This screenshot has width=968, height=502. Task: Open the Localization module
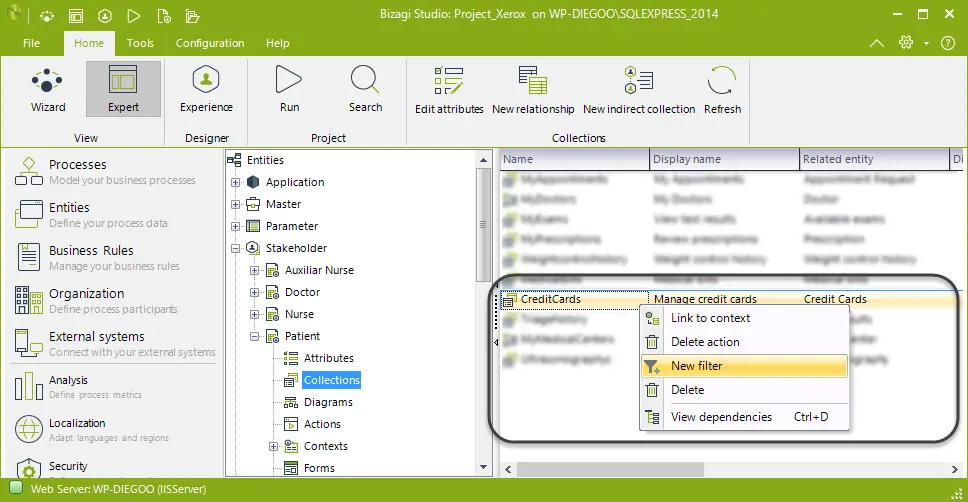[91, 430]
